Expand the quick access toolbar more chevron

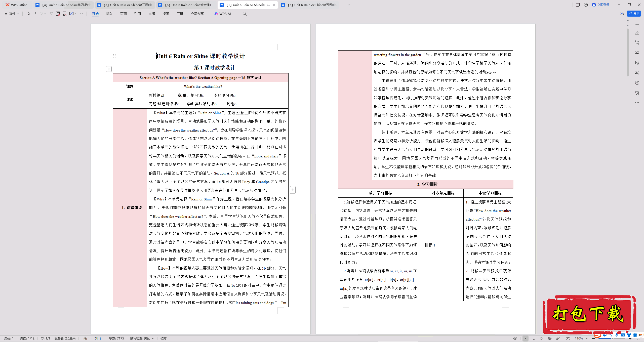[82, 14]
